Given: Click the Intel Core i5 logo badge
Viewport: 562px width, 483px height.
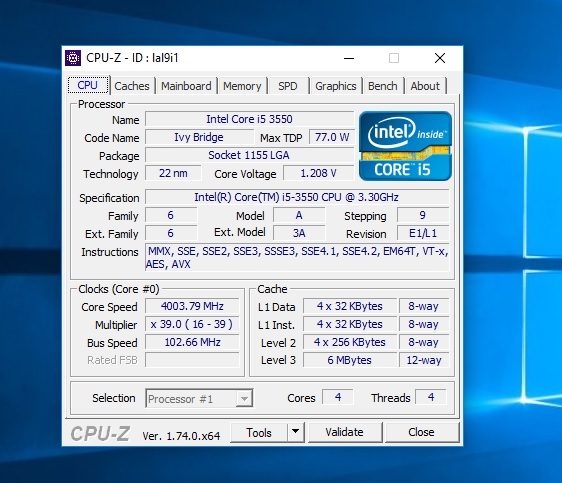Looking at the screenshot, I should pos(405,145).
